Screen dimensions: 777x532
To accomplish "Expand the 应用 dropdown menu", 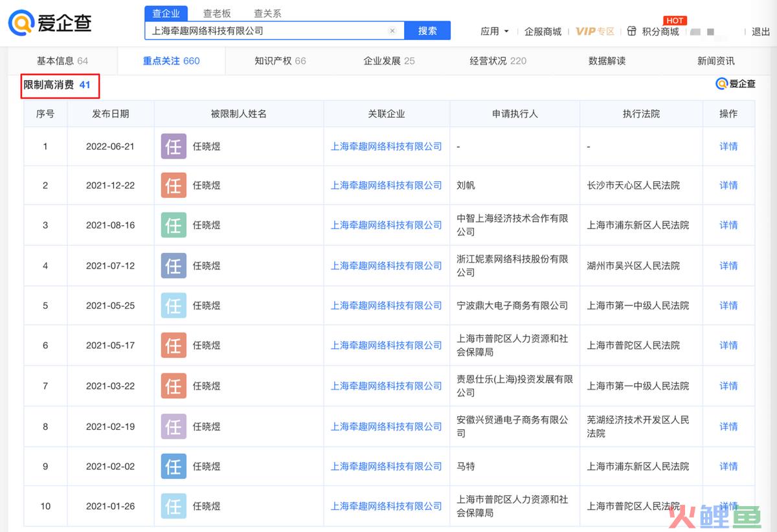I will click(x=495, y=31).
